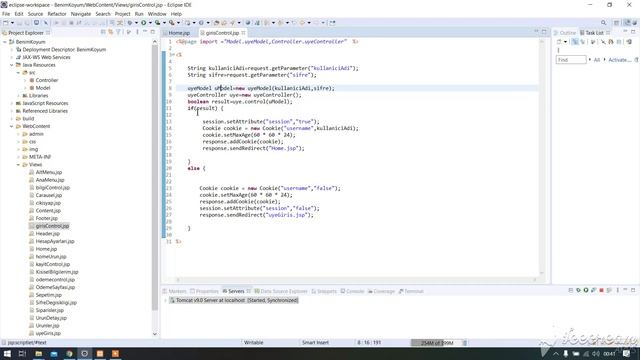The height and width of the screenshot is (360, 640).
Task: Click the Project Explorer vertical scrollbar down arrow
Action: point(155,333)
